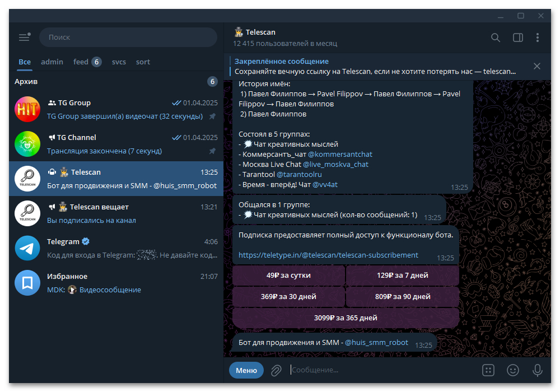This screenshot has height=392, width=560.
Task: Click the pin icon on TG Group chat
Action: pyautogui.click(x=212, y=116)
